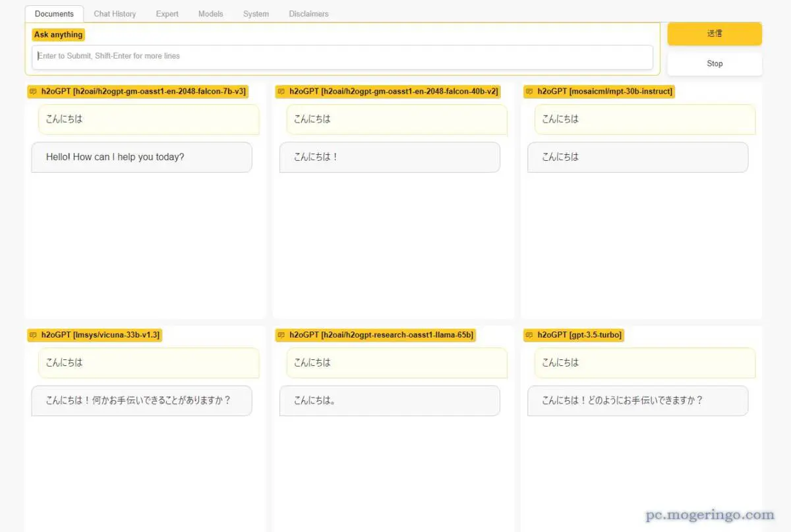Click chat icon beside falcon-7b-v3 label
This screenshot has height=532, width=791.
(33, 92)
